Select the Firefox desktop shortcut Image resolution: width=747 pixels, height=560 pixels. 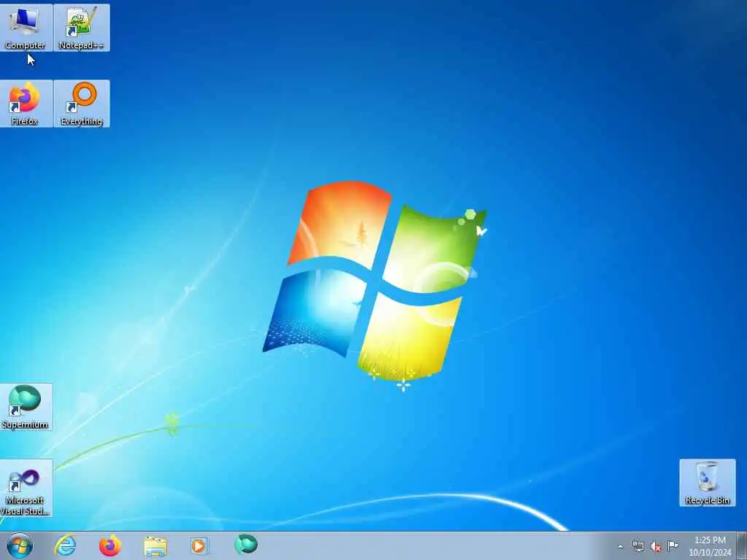(x=26, y=104)
